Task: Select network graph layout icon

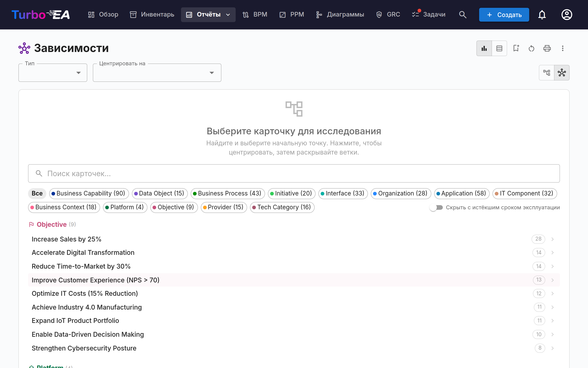Action: point(562,72)
